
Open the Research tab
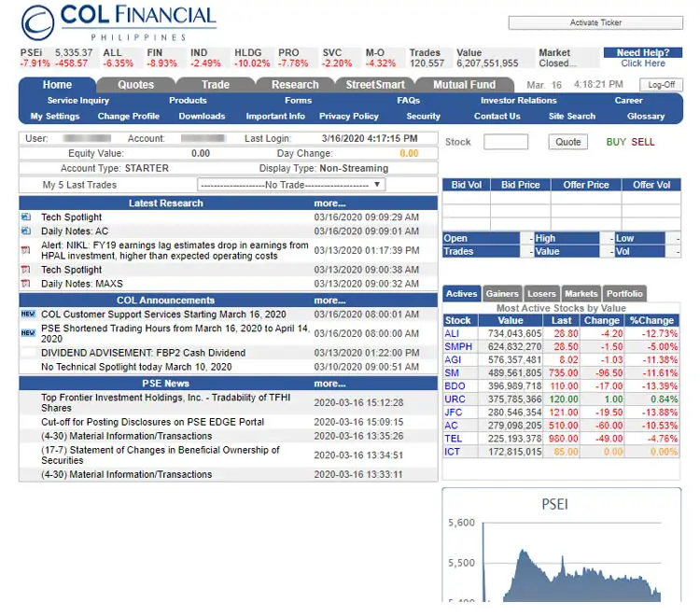coord(295,84)
